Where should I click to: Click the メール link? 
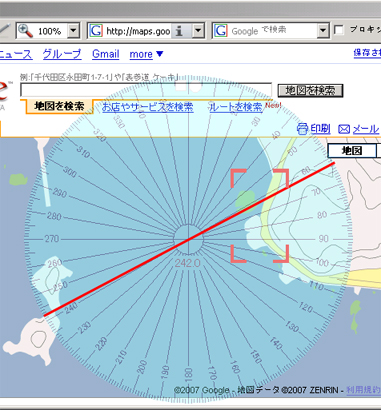coord(366,129)
